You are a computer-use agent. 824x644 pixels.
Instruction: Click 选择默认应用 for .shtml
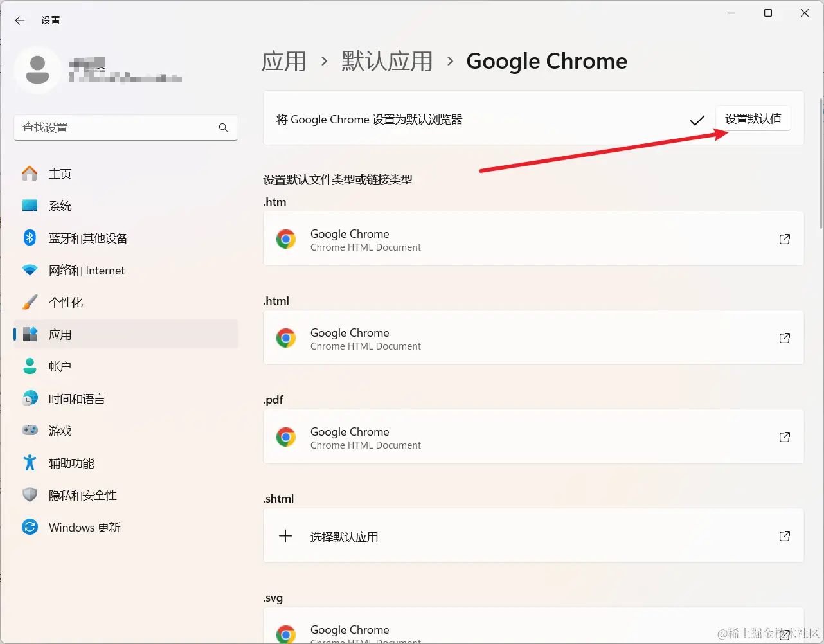click(533, 535)
